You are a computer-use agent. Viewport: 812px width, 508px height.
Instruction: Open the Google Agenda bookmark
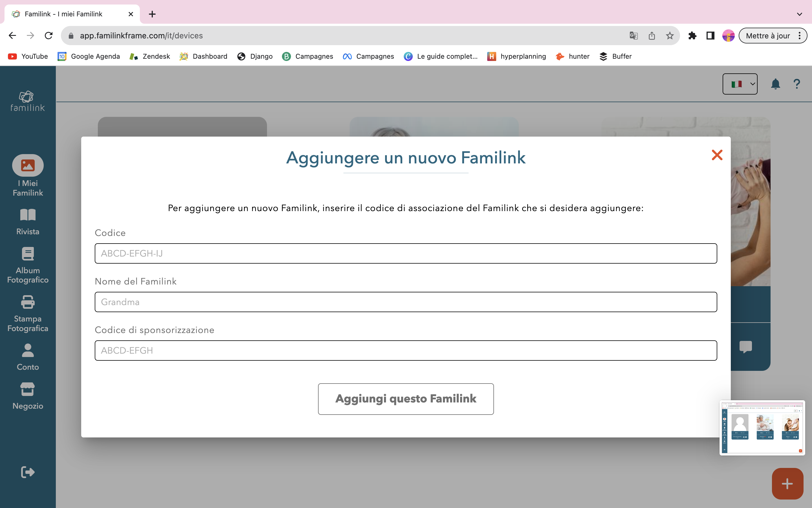[x=89, y=56]
